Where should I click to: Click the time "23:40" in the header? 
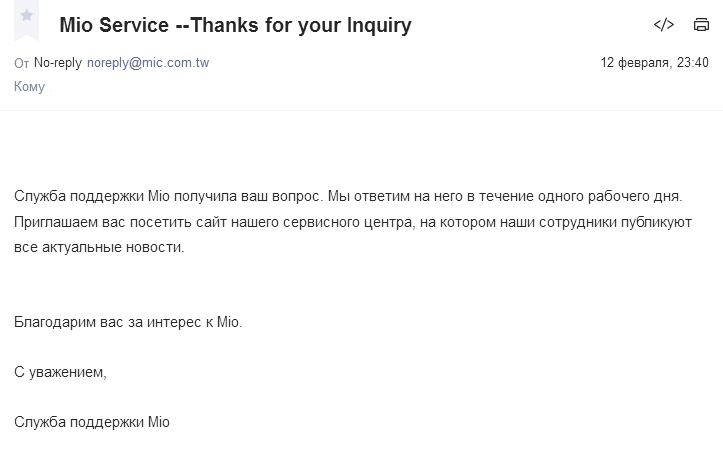[692, 63]
